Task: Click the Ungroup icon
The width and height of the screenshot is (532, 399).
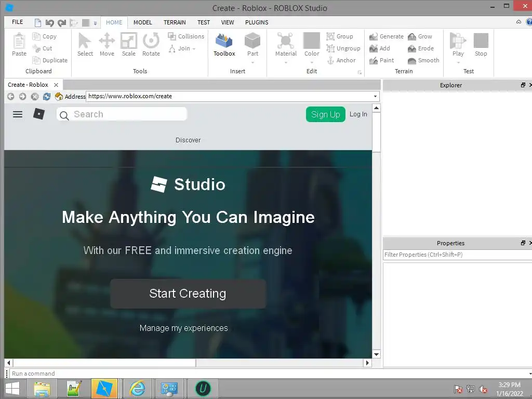Action: pyautogui.click(x=330, y=48)
